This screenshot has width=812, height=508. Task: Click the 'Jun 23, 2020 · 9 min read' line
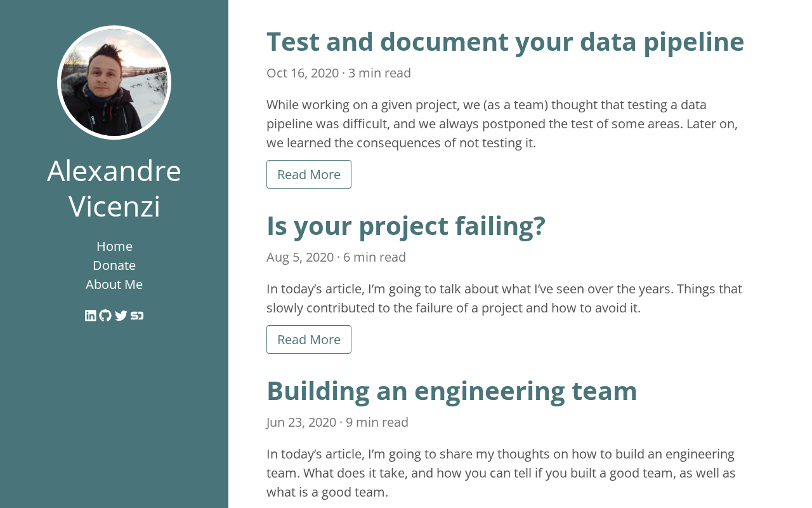pyautogui.click(x=337, y=422)
